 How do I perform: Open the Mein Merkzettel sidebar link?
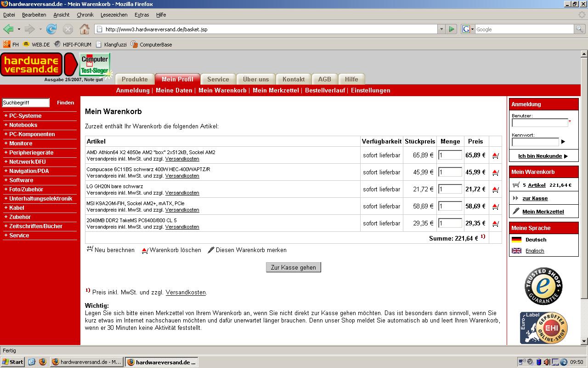[543, 212]
